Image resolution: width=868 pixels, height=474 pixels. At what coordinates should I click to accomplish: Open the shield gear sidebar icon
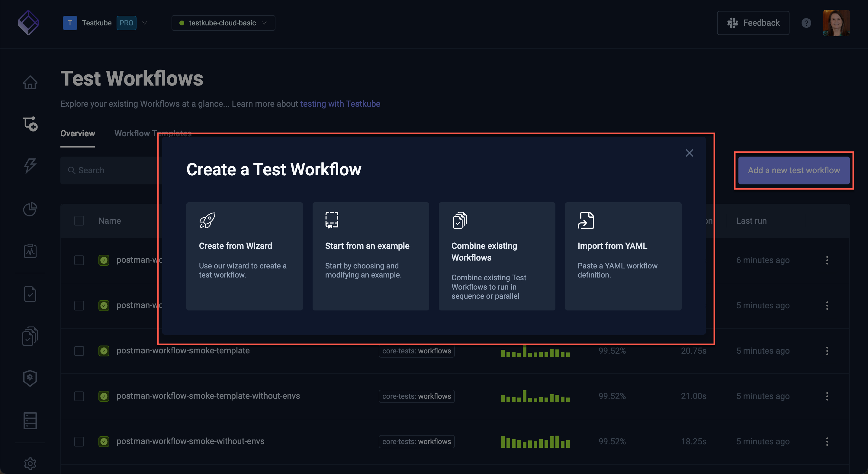coord(30,378)
